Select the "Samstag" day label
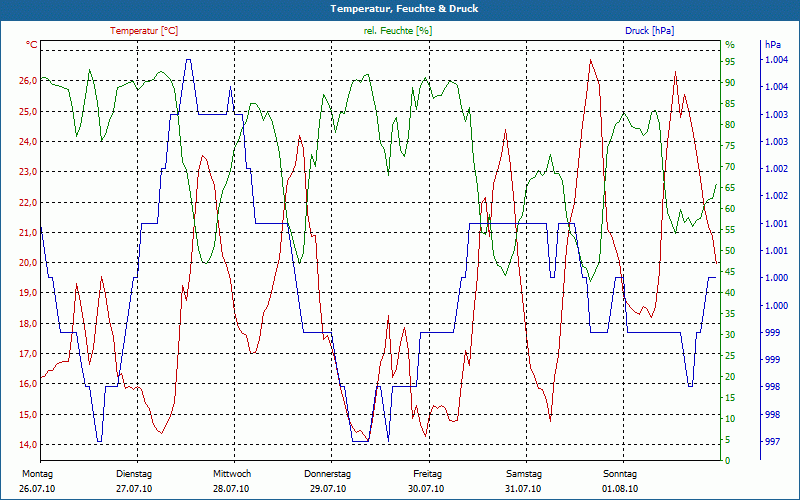800x500 pixels. click(x=523, y=474)
